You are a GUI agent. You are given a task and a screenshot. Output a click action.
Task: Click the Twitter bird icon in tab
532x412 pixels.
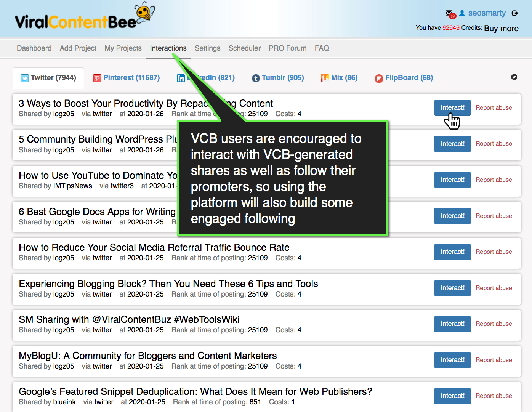[25, 78]
